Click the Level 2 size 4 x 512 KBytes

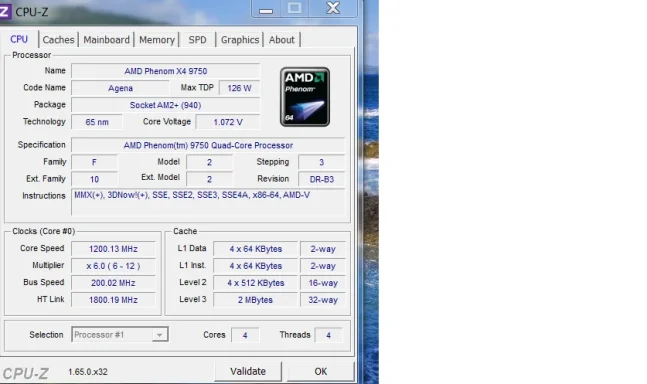pos(255,283)
